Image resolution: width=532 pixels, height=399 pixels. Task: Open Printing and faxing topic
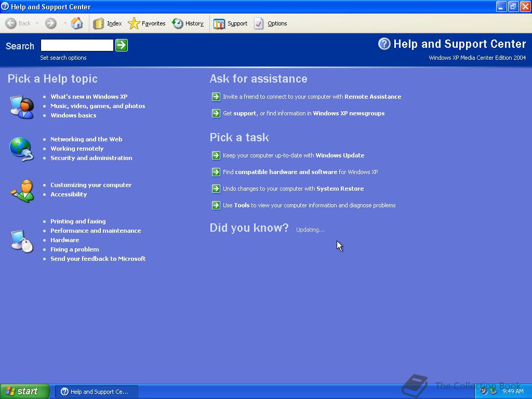pyautogui.click(x=78, y=221)
